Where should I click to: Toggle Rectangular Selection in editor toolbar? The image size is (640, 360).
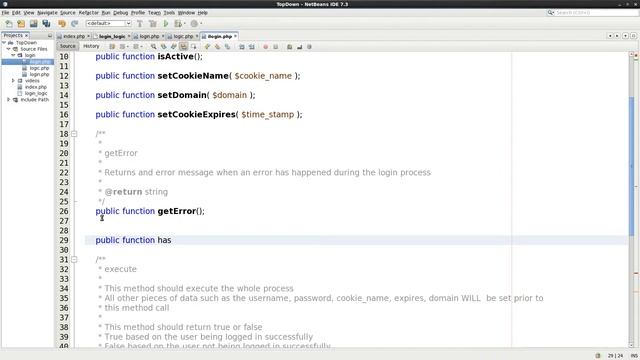point(193,47)
